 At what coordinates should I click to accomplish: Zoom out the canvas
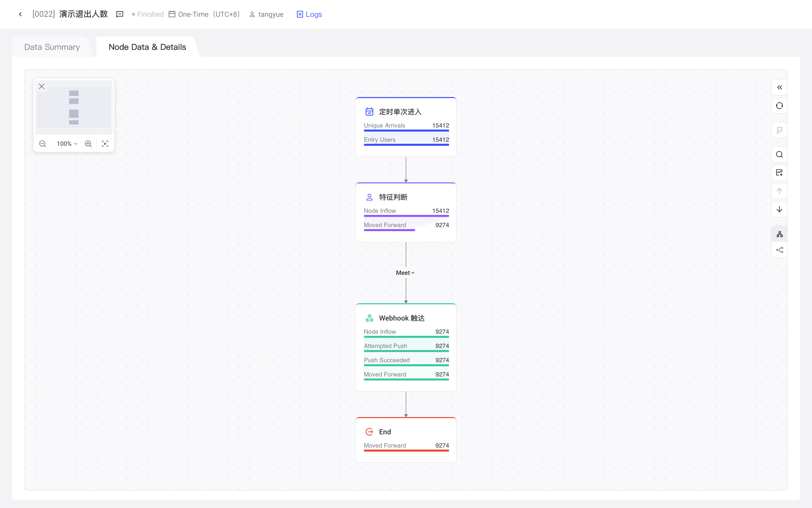(43, 144)
